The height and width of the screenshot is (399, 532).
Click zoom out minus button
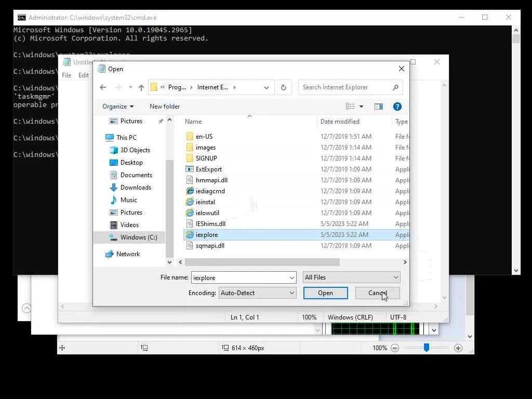(x=395, y=348)
